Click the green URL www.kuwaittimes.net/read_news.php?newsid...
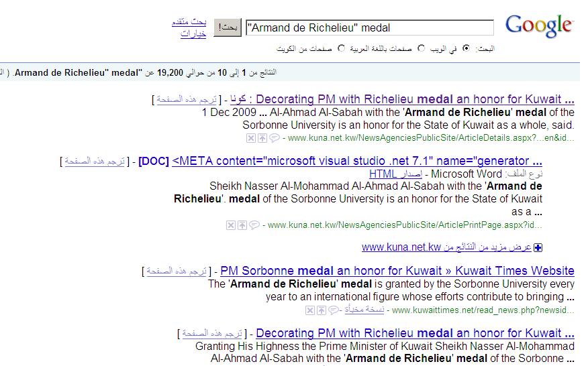This screenshot has height=366, width=588. click(x=483, y=310)
